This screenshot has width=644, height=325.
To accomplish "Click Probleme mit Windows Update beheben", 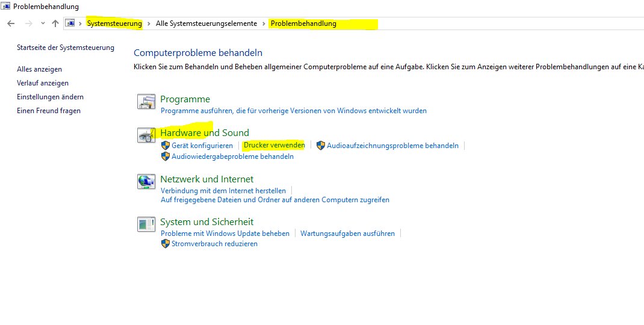I will click(x=225, y=234).
